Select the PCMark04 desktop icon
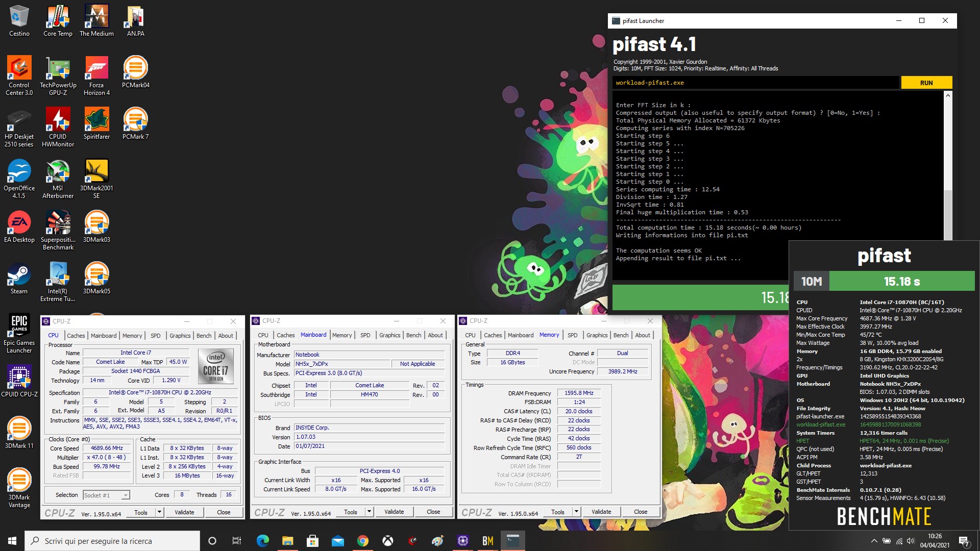980x551 pixels. tap(136, 72)
